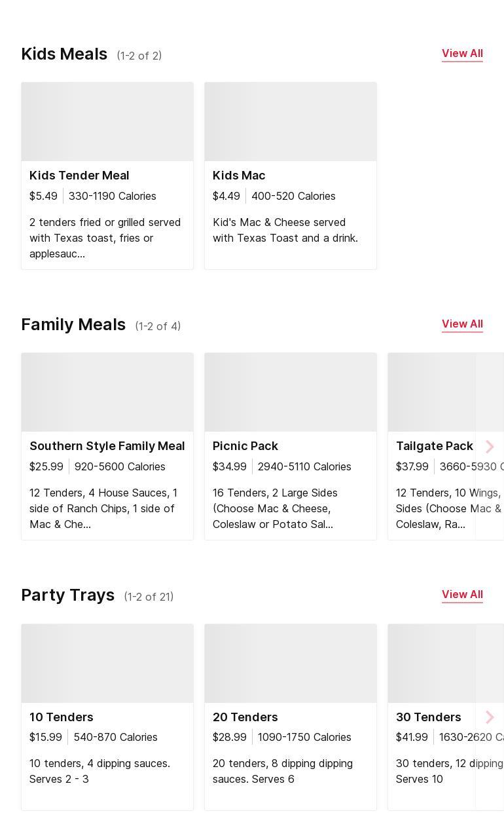
Task: Click the 20 Tenders tray image
Action: coord(291,663)
